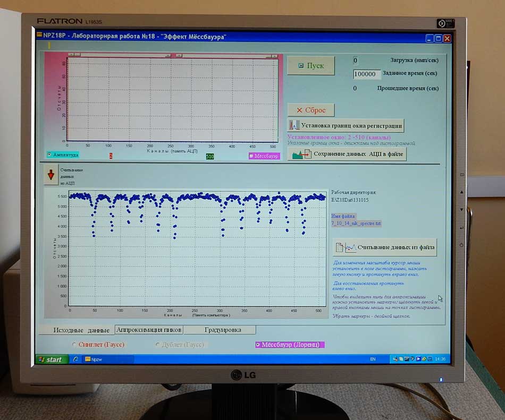This screenshot has height=420, width=505.
Task: Click the 'Сброс' reset button
Action: (311, 110)
